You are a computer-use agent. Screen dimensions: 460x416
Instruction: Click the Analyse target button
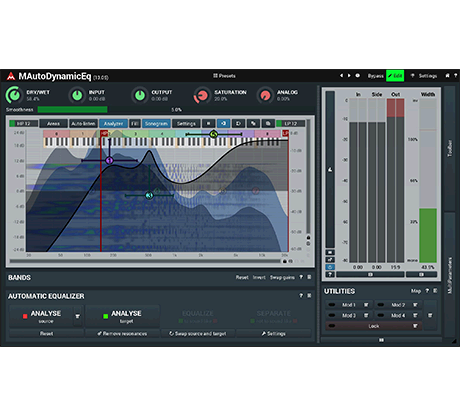[122, 316]
